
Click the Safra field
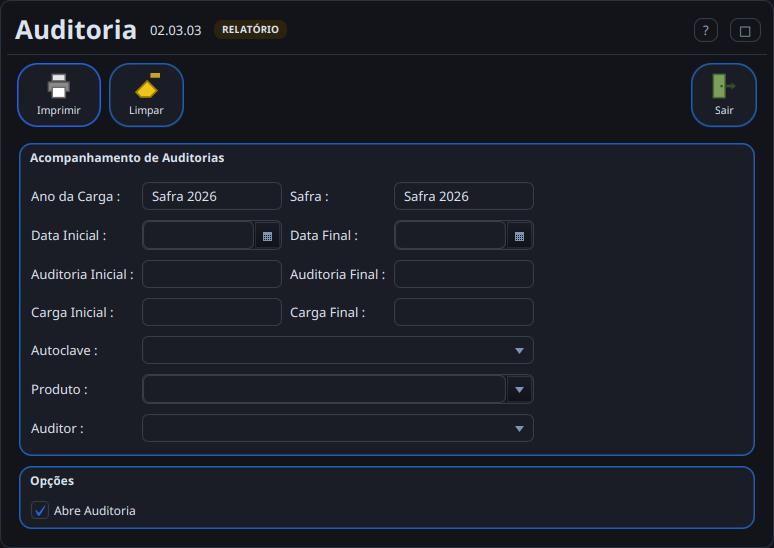tap(464, 196)
